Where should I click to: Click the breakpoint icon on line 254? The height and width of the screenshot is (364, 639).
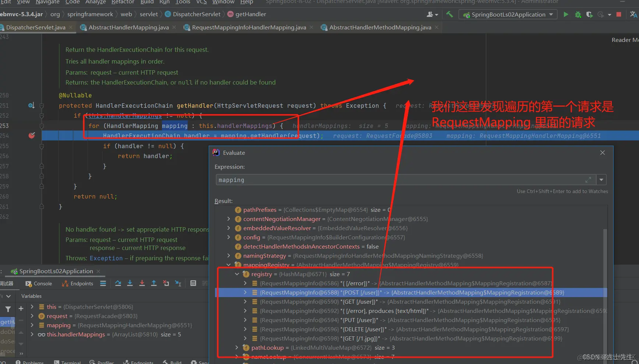pyautogui.click(x=32, y=135)
